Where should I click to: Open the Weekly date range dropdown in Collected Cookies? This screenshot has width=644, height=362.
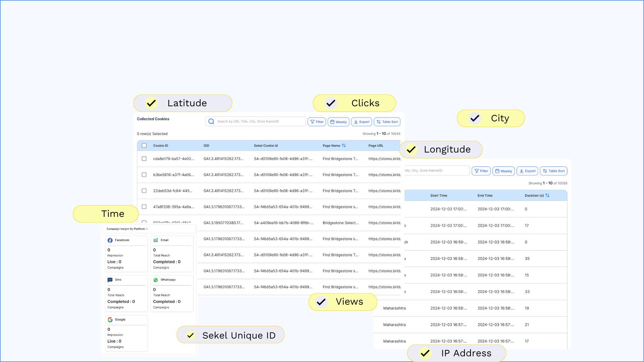tap(338, 122)
